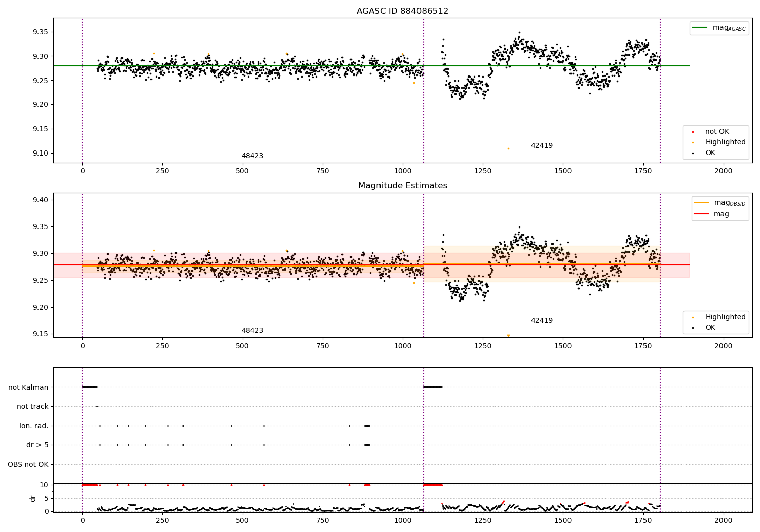The width and height of the screenshot is (760, 532).
Task: Click the orange outlier point near 9.11 magnitude
Action: point(508,148)
